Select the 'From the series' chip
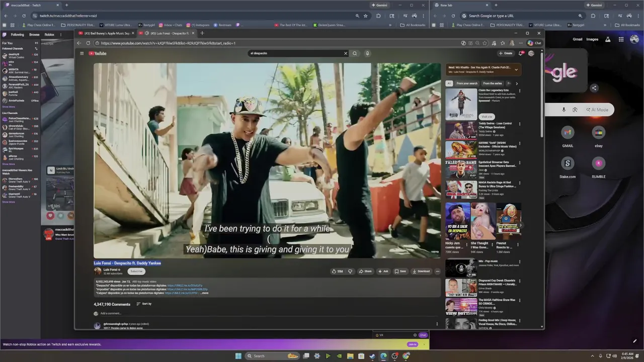The height and width of the screenshot is (362, 644). click(x=493, y=83)
